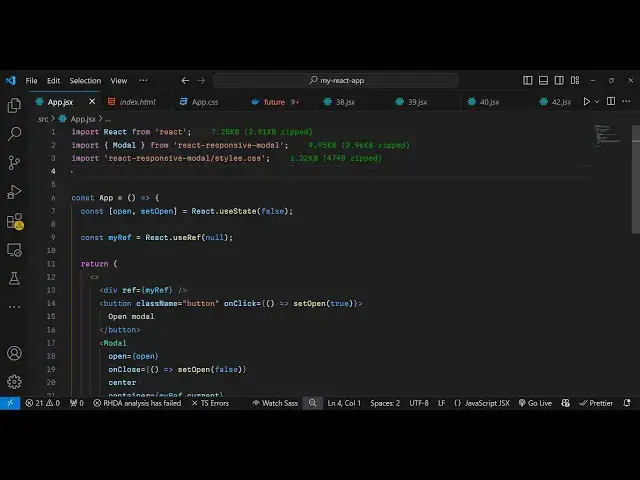Show errors and warnings count
The width and height of the screenshot is (640, 480).
tap(42, 403)
